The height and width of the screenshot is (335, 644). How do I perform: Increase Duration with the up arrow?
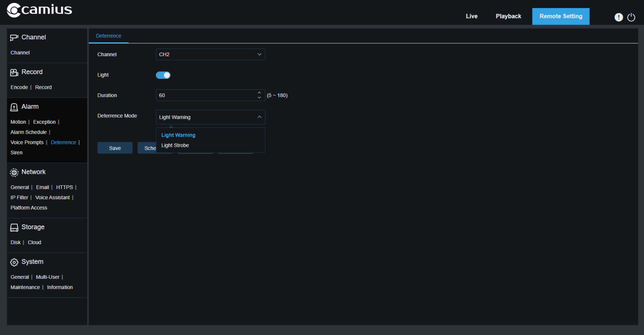point(259,93)
